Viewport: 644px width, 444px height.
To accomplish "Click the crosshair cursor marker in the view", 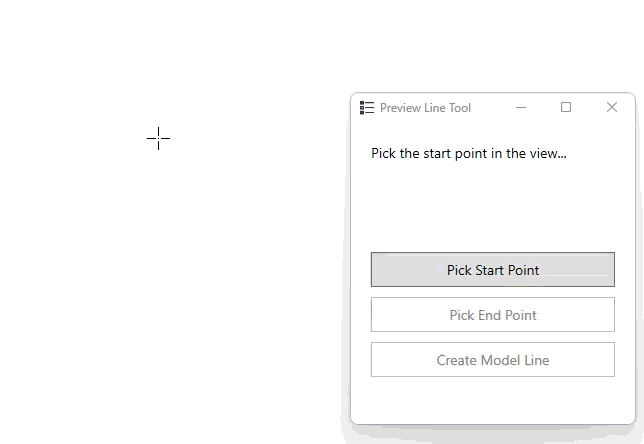I will [158, 139].
